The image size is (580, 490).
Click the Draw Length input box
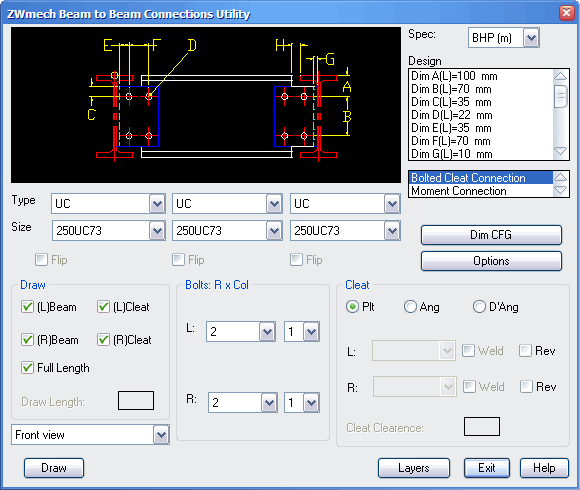click(x=136, y=401)
